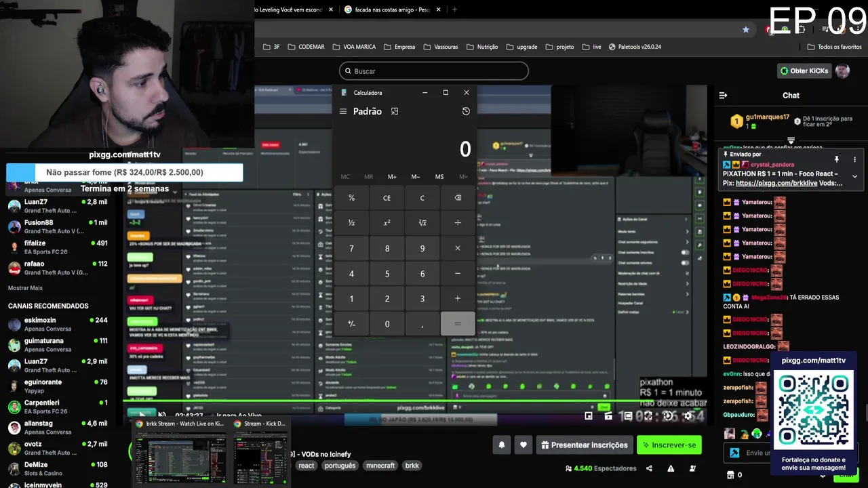
Task: Click the minus key in the calculator
Action: point(458,273)
